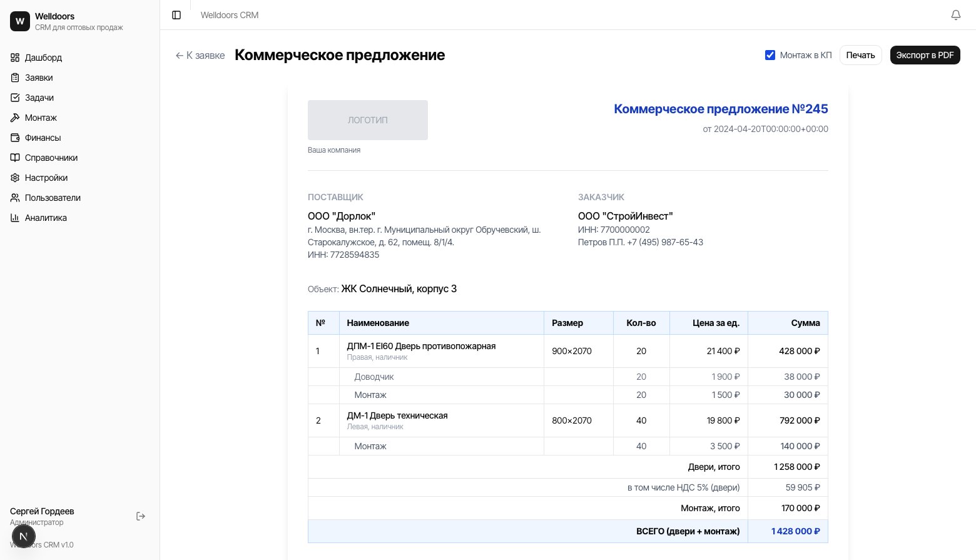Image resolution: width=976 pixels, height=560 pixels.
Task: Click price 21 400 ₽
Action: pos(723,351)
